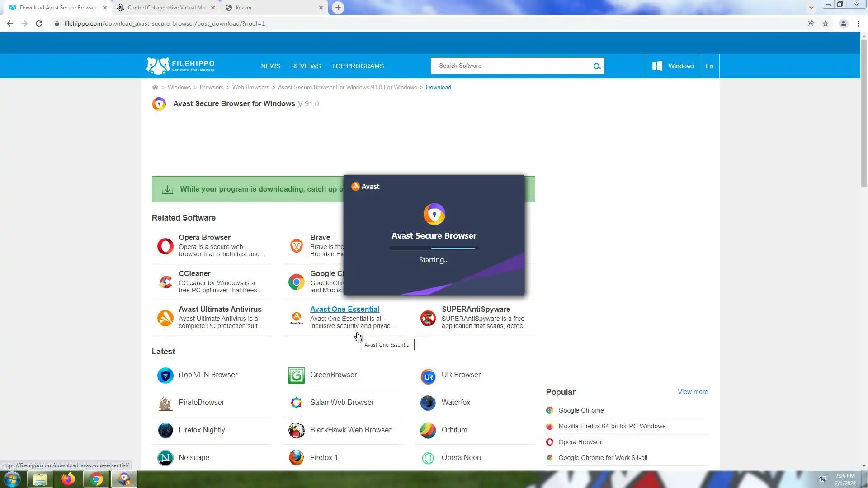Click the search magnifier icon
This screenshot has height=488, width=868.
pos(597,66)
